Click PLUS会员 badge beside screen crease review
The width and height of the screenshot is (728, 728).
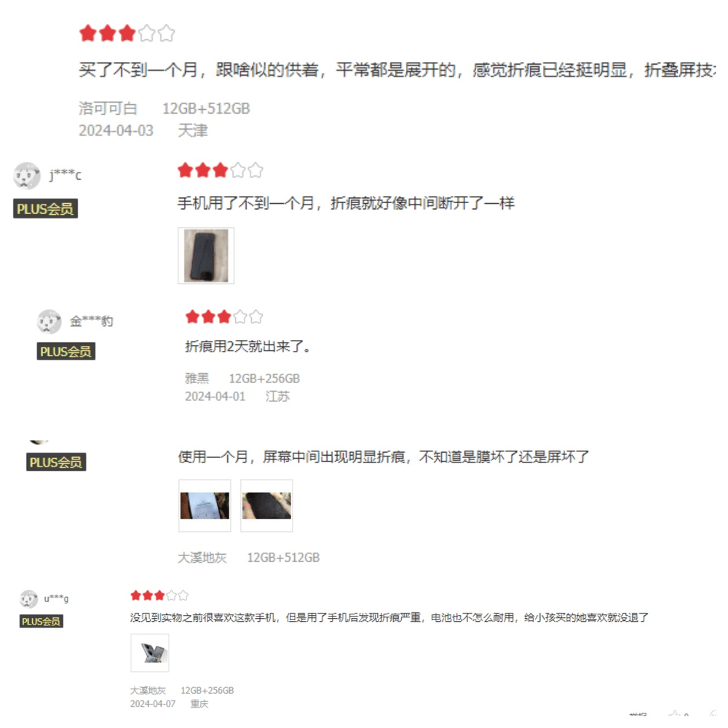56,462
